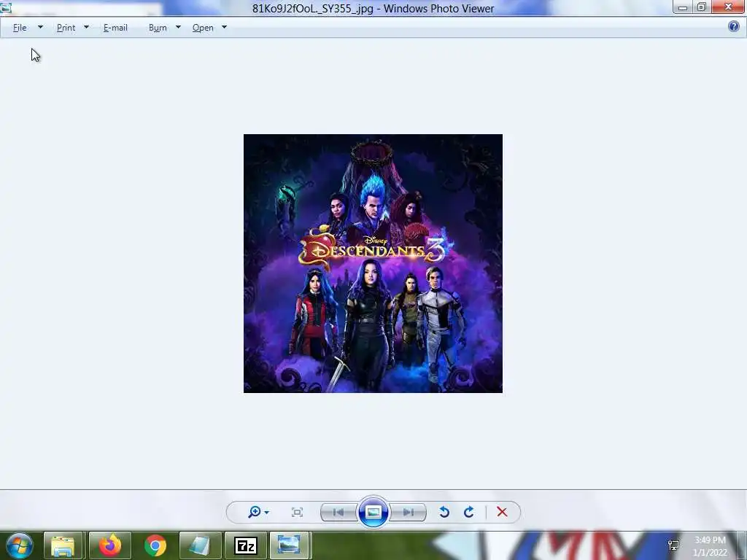This screenshot has height=560, width=747.
Task: Launch Google Chrome from taskbar
Action: coord(155,545)
